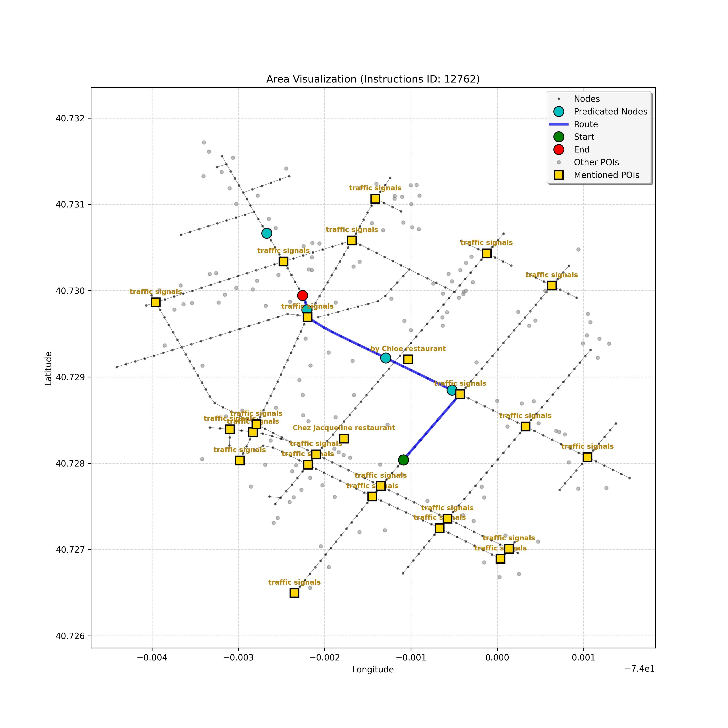The image size is (728, 728).
Task: Click the green Start legend swatch
Action: click(x=559, y=137)
